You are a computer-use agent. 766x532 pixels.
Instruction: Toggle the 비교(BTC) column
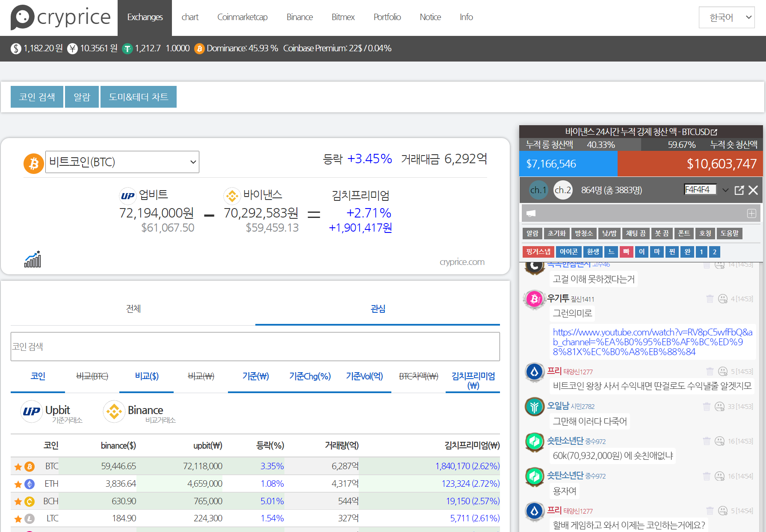[92, 376]
